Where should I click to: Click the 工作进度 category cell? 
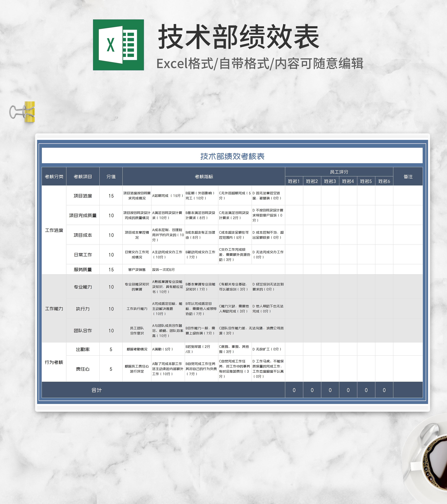pyautogui.click(x=54, y=230)
